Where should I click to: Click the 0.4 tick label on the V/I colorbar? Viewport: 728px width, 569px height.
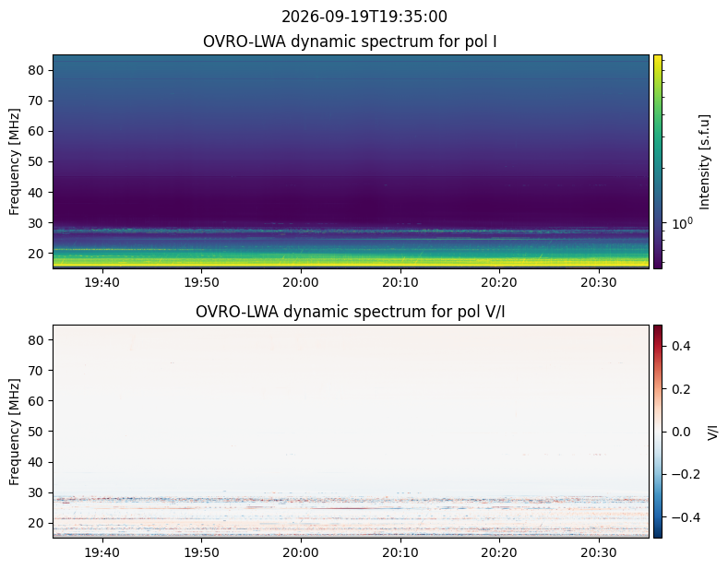(x=681, y=346)
